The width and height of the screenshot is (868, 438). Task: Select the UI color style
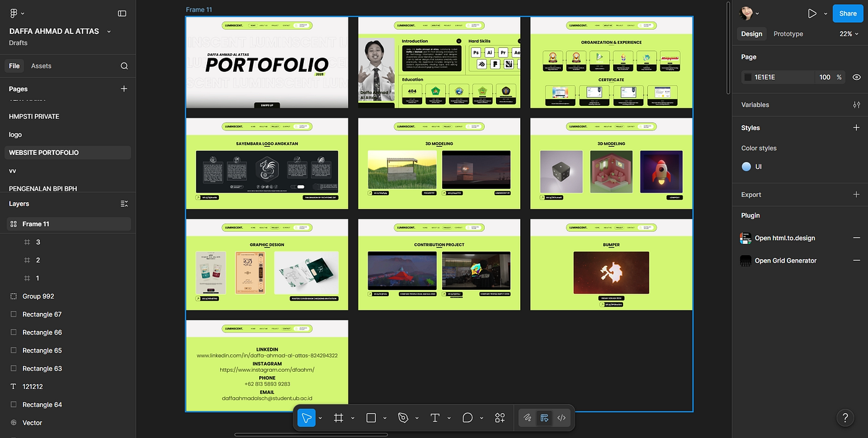751,167
